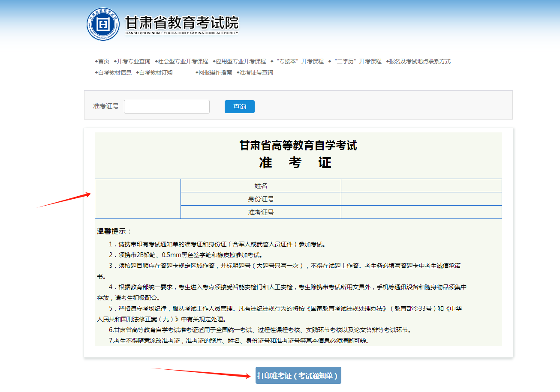Image resolution: width=560 pixels, height=392 pixels.
Task: Click the Gansu Education Examinations Authority logo
Action: [x=103, y=24]
